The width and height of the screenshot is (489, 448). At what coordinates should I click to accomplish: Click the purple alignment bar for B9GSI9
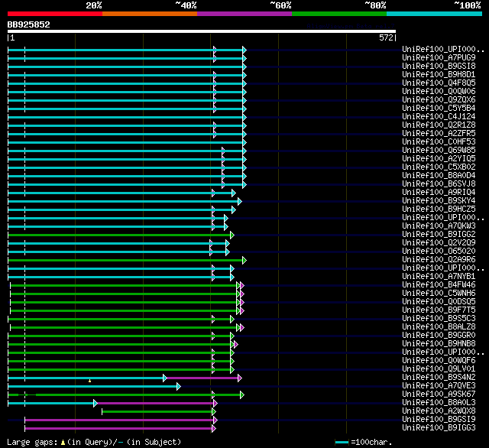119,420
